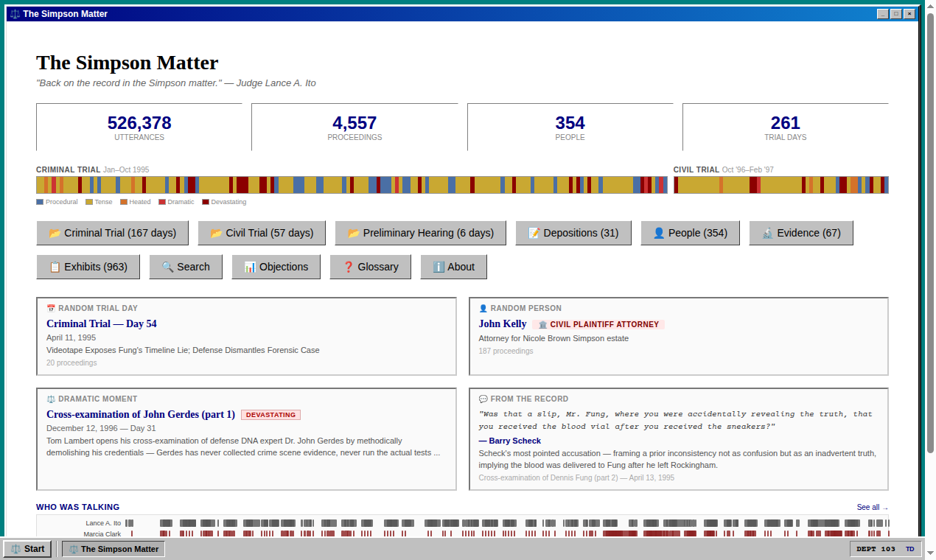Open the Depositions (31) list

[573, 233]
